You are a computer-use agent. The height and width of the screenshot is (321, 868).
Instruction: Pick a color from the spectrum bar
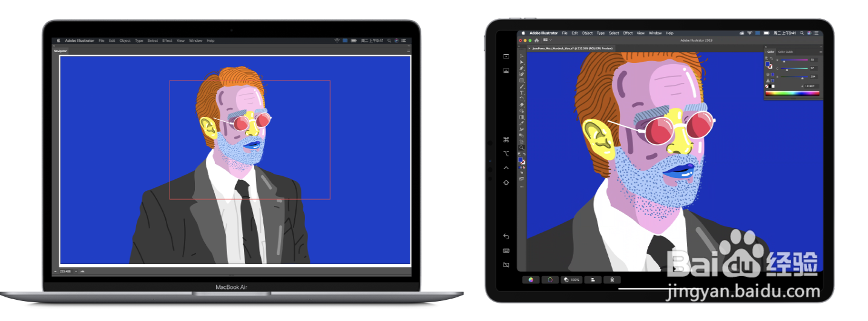coord(792,93)
